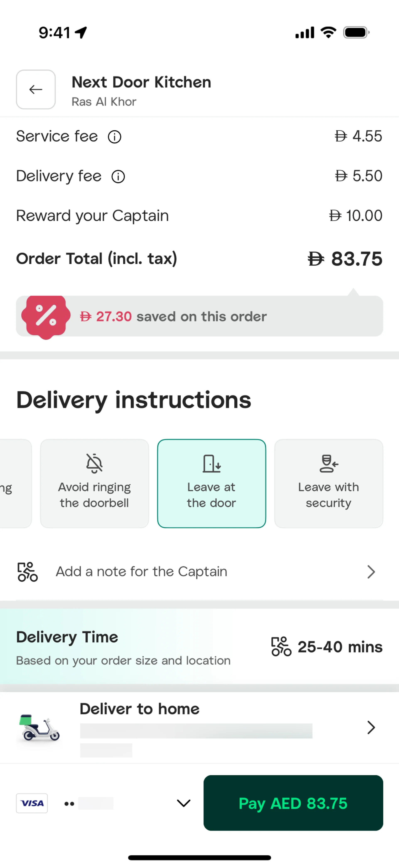Open Deliver to home address chevron
Image resolution: width=399 pixels, height=868 pixels.
tap(371, 727)
